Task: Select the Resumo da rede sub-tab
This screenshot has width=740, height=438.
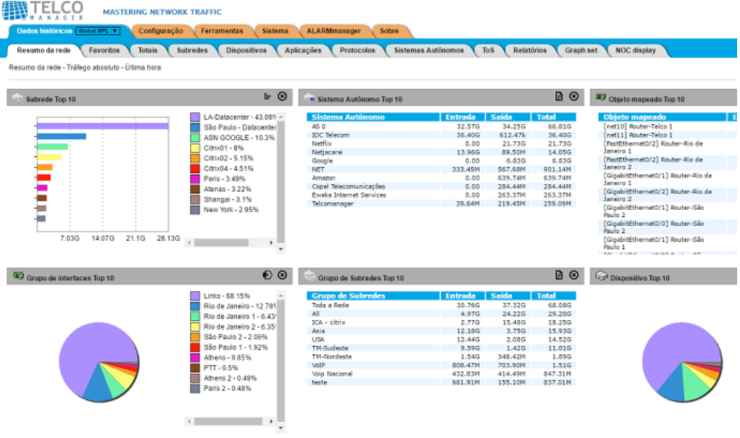Action: [x=43, y=51]
